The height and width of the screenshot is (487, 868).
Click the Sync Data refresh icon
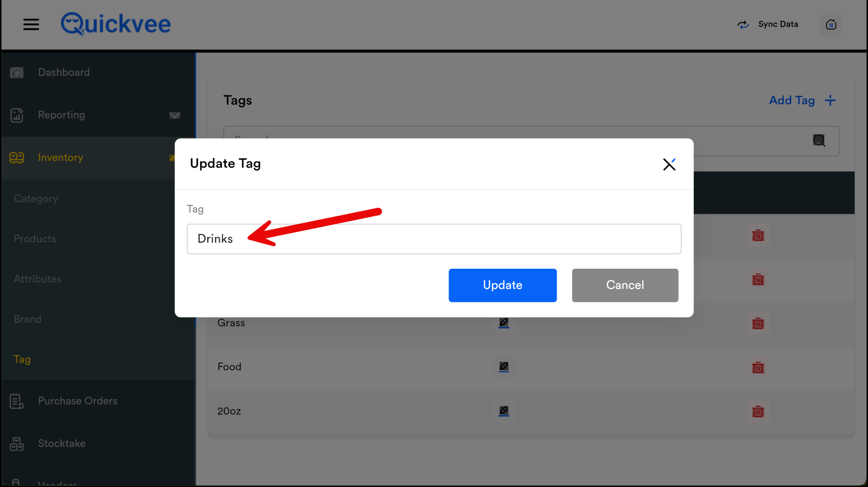[743, 24]
